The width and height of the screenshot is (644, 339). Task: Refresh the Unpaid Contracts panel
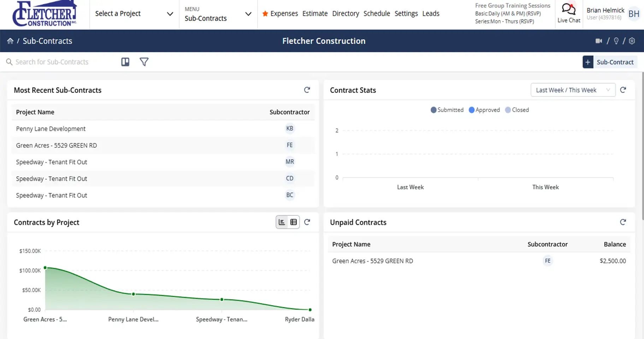pyautogui.click(x=623, y=222)
